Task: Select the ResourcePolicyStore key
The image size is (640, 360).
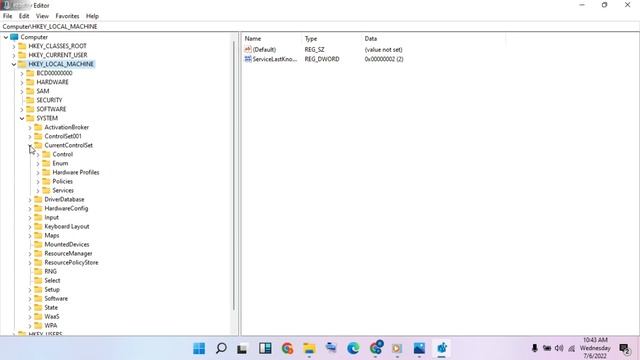Action: click(71, 262)
